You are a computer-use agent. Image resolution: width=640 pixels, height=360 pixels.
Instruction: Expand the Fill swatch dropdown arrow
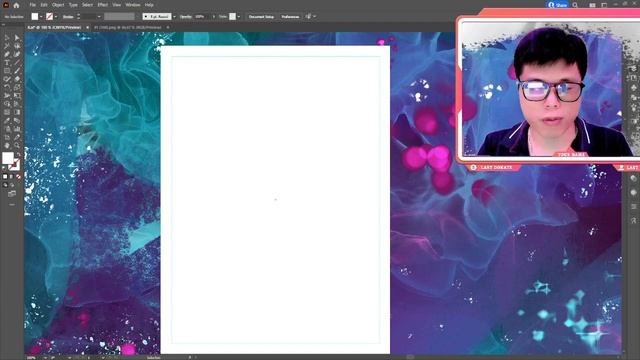[x=41, y=16]
